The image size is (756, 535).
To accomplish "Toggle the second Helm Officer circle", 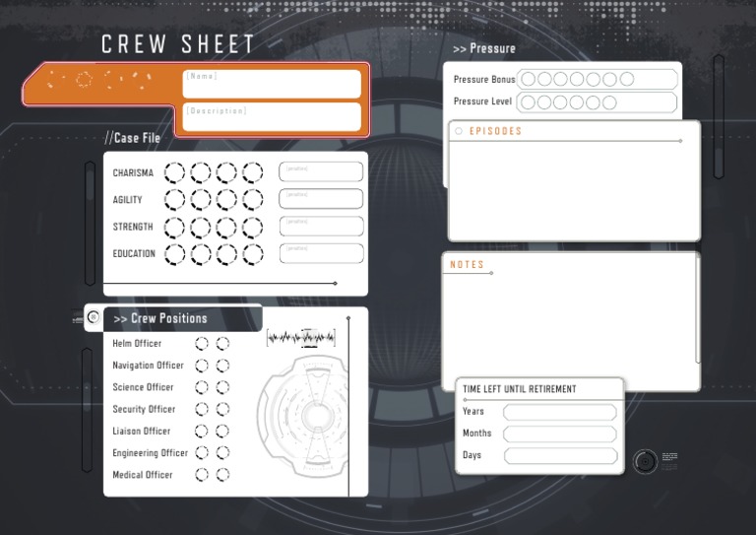I will click(x=222, y=344).
